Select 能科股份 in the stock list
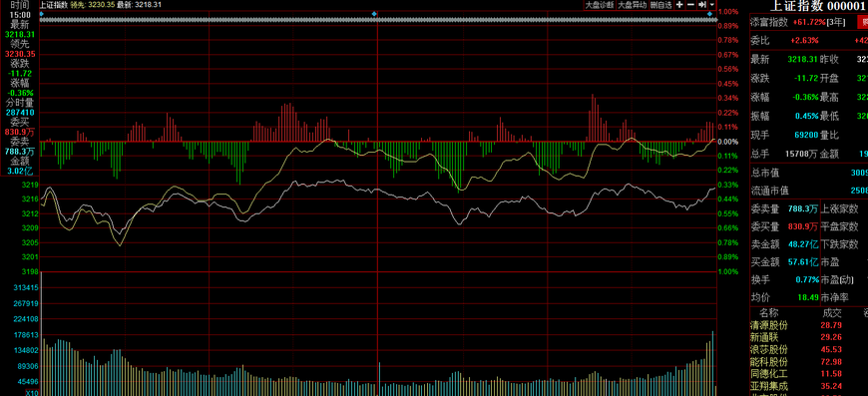 pos(768,362)
